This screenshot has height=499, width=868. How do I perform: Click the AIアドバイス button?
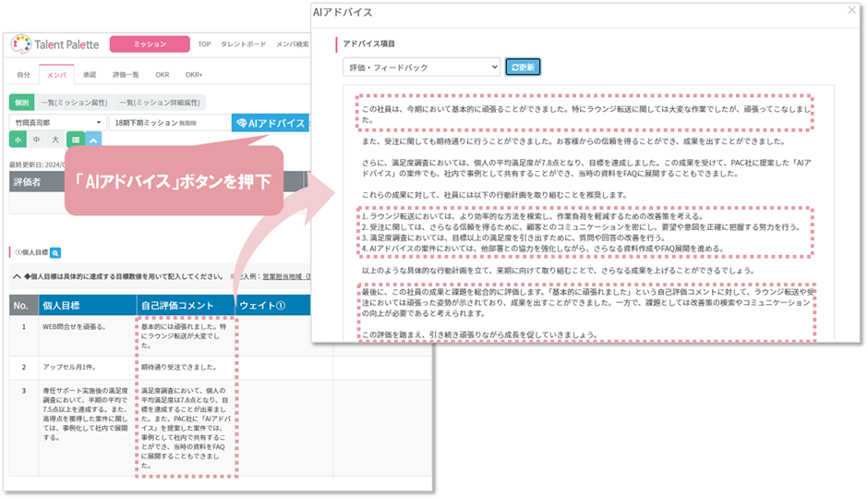click(270, 123)
